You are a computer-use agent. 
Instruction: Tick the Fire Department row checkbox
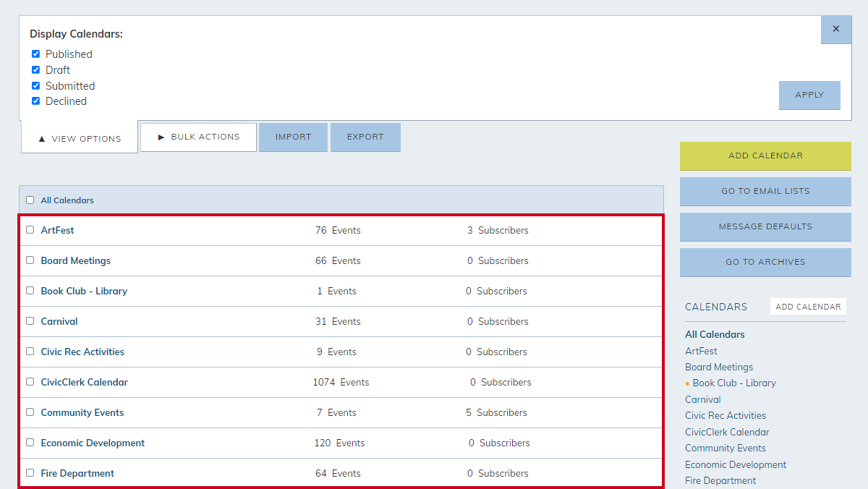pos(30,473)
